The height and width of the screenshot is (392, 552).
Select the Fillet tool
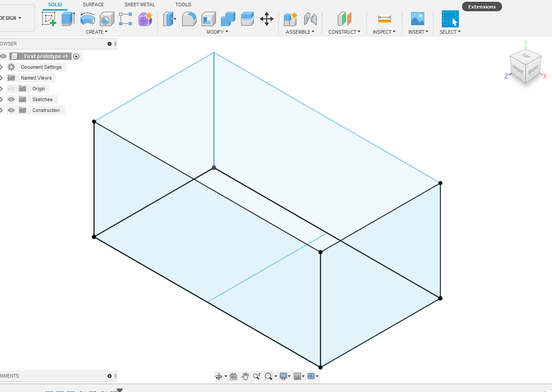[189, 19]
